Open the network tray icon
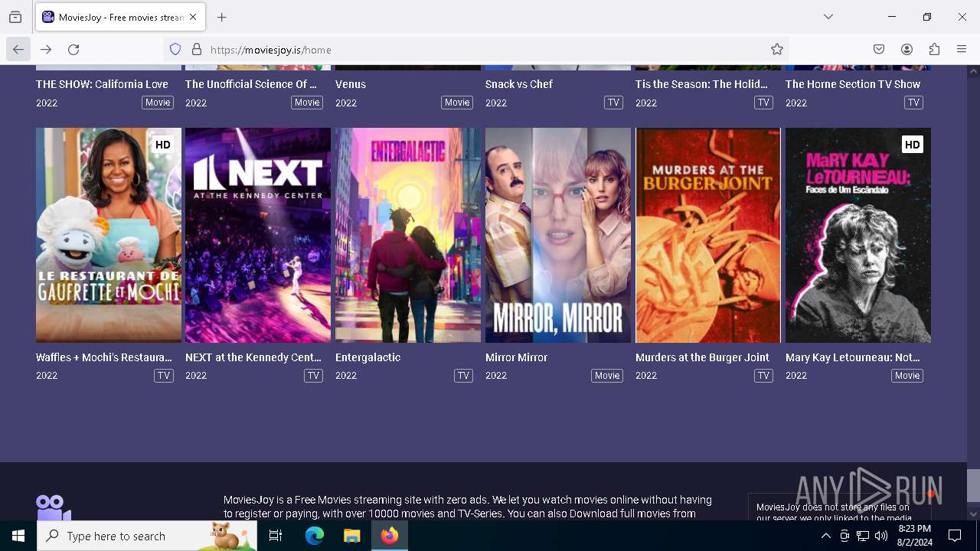 point(863,536)
